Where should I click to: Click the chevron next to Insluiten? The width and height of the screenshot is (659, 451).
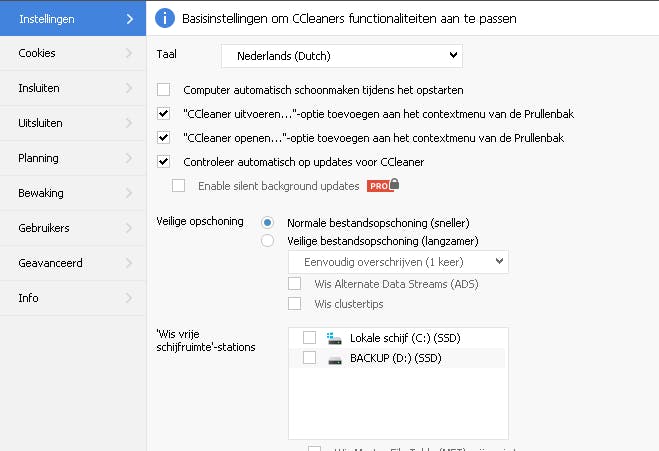click(129, 88)
